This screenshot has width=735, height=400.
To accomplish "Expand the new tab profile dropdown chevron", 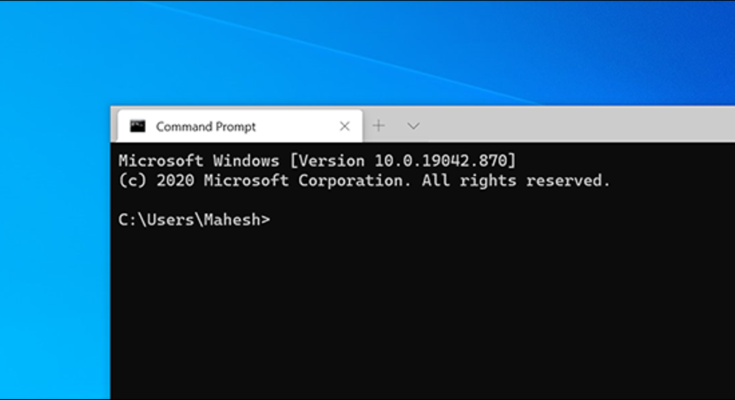I will [413, 126].
